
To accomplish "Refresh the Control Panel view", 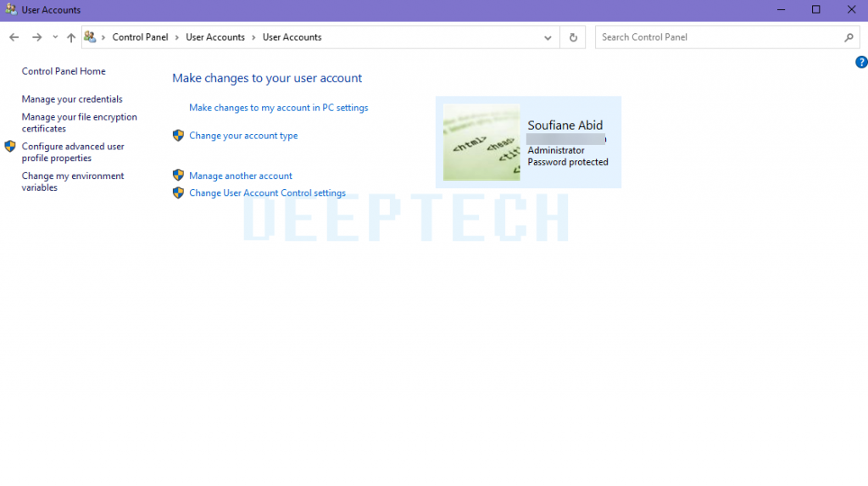I will pos(573,37).
